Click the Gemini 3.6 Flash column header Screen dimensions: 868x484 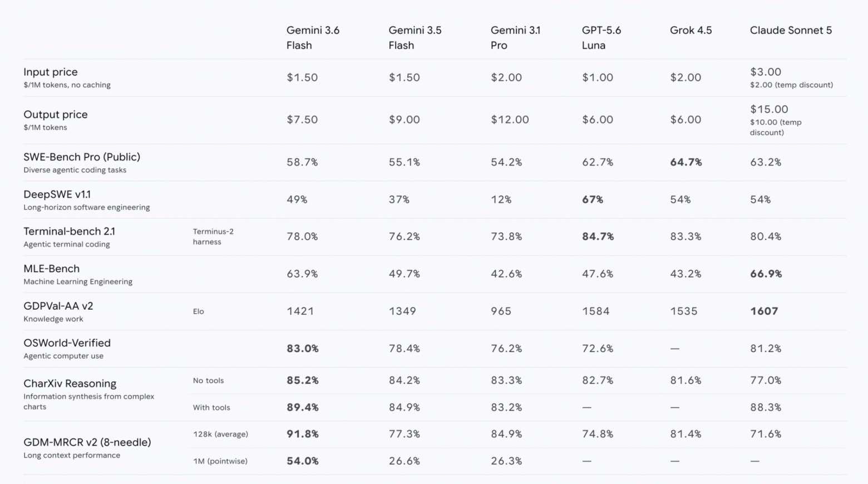tap(313, 38)
